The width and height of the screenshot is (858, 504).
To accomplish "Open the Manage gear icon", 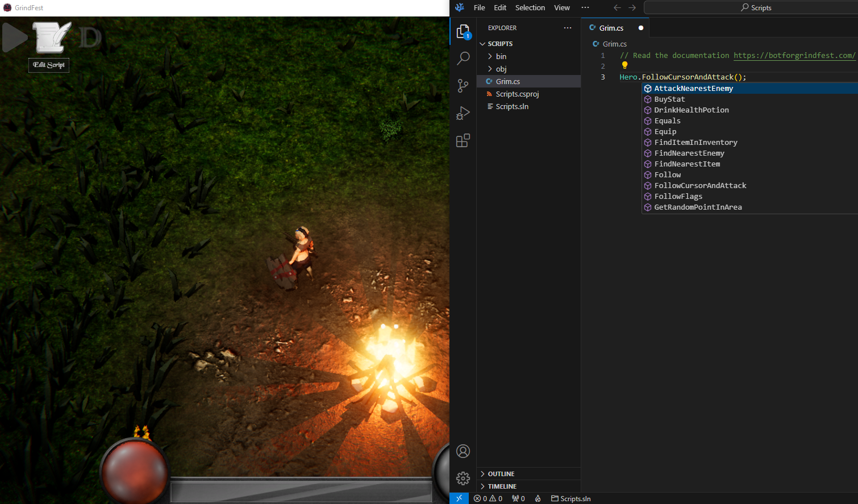I will (x=463, y=478).
